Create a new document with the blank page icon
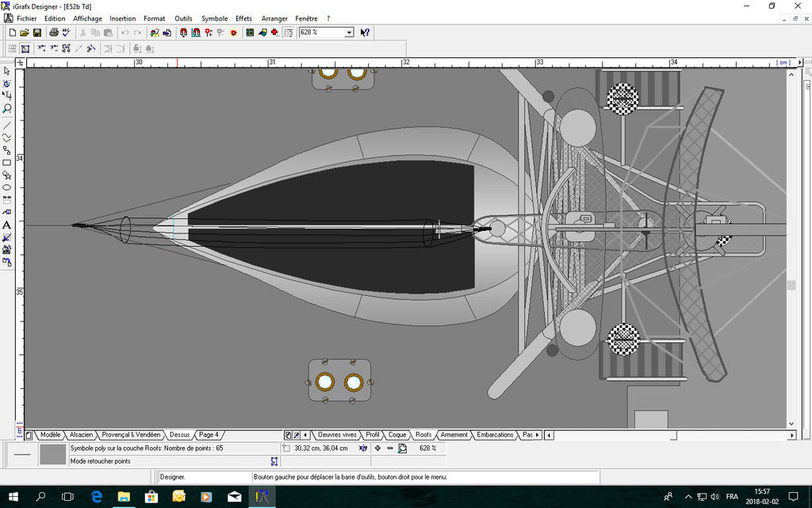The width and height of the screenshot is (812, 508). pos(13,33)
